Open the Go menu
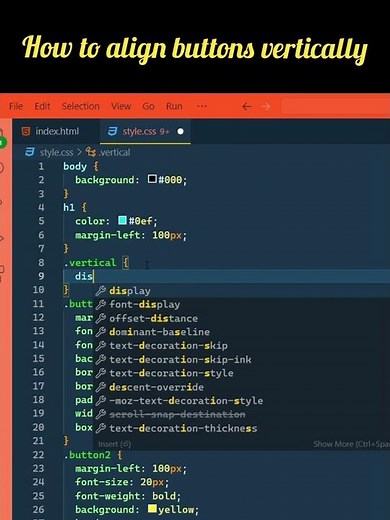Screen dimensions: 390x520 [148, 106]
